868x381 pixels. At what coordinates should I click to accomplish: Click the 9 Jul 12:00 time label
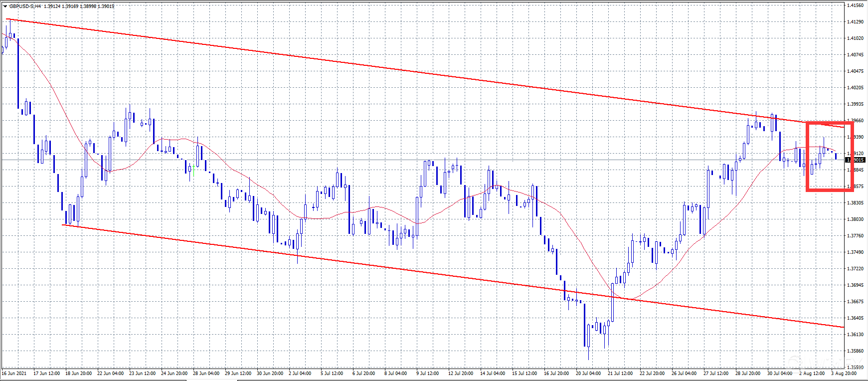[x=428, y=373]
